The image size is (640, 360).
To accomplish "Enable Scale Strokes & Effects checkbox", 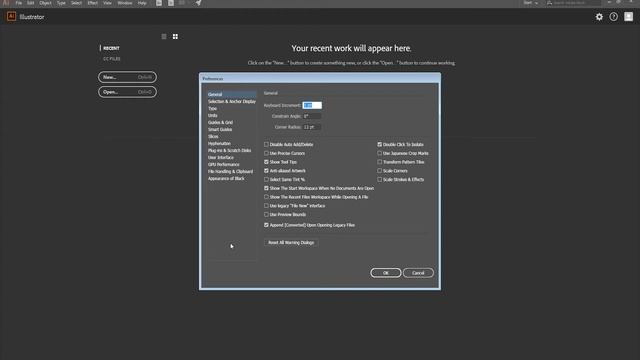I will tap(380, 180).
